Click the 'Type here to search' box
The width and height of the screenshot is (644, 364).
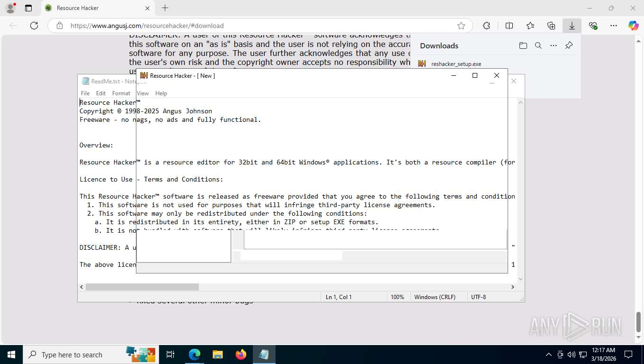90,355
